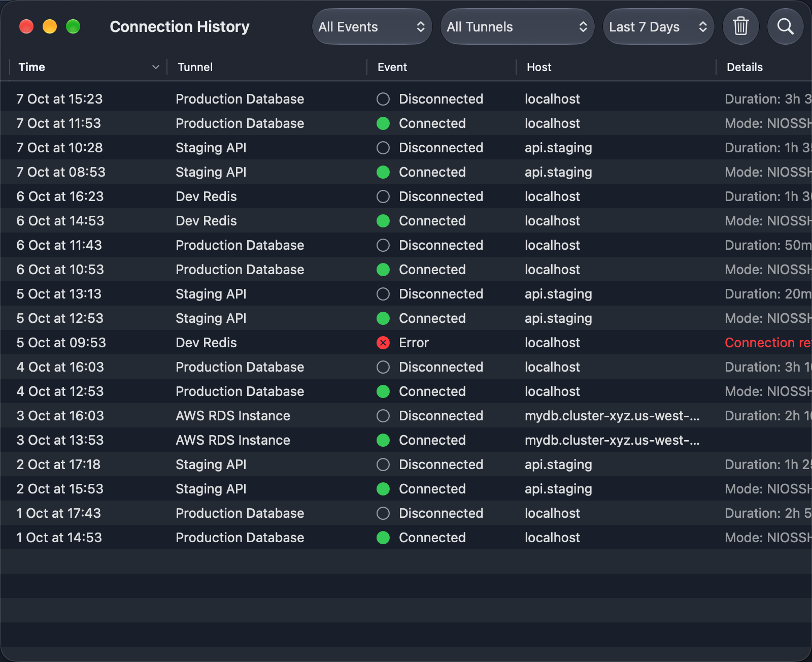The width and height of the screenshot is (812, 662).
Task: Click the Disconnected circle at 1 Oct 17:43
Action: (383, 513)
